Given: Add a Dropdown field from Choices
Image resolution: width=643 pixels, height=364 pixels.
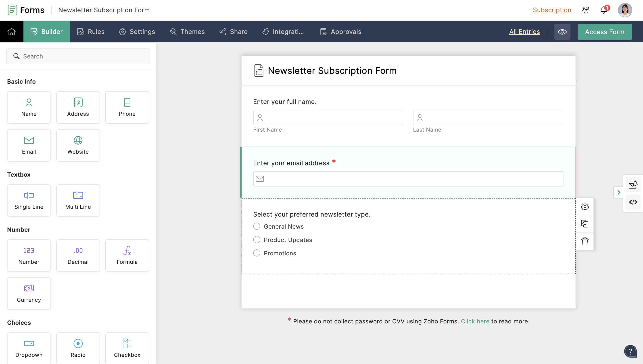Looking at the screenshot, I should (x=29, y=348).
